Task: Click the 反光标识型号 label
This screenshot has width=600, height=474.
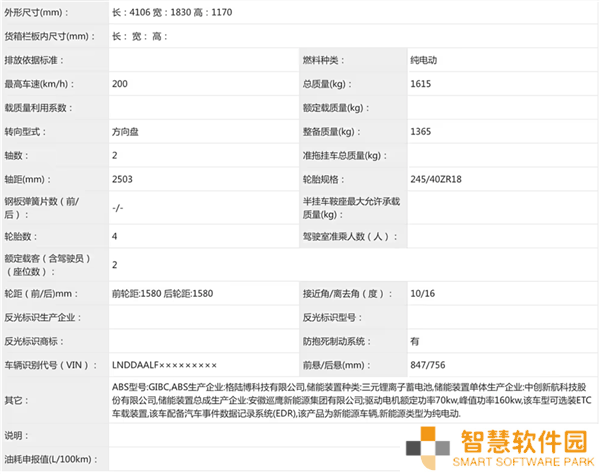Action: coord(332,318)
